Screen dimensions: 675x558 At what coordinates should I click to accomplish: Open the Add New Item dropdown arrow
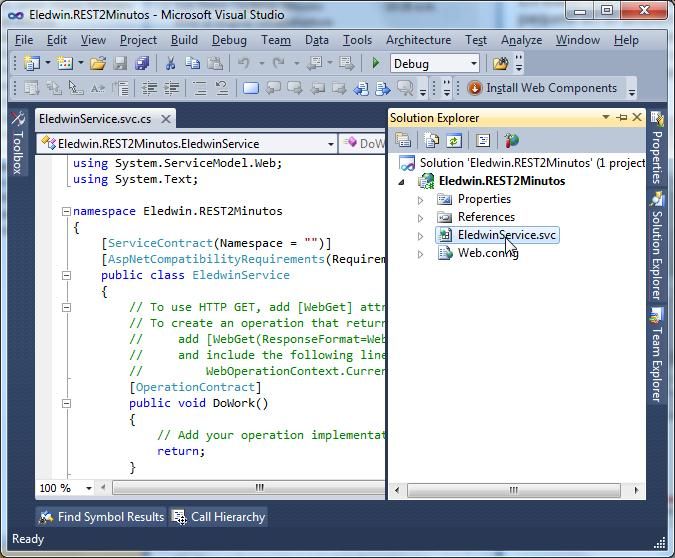coord(81,63)
